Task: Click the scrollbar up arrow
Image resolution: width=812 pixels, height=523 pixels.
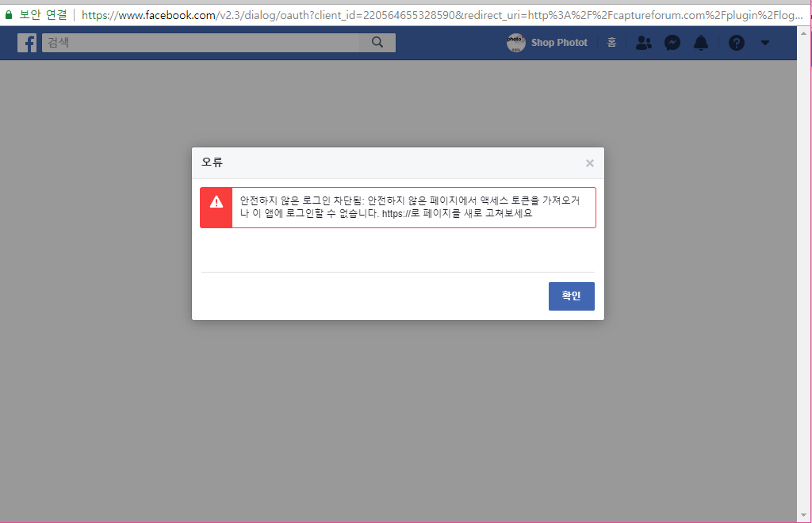Action: 804,32
